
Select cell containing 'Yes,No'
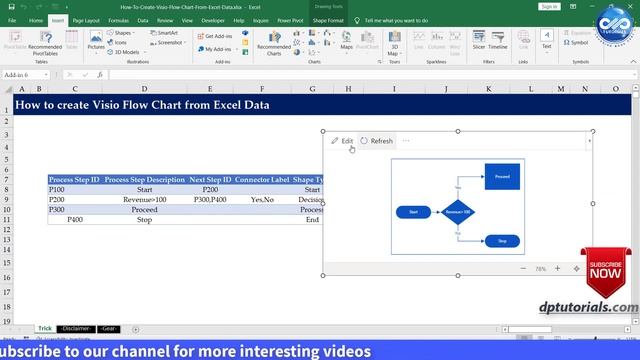pyautogui.click(x=262, y=200)
